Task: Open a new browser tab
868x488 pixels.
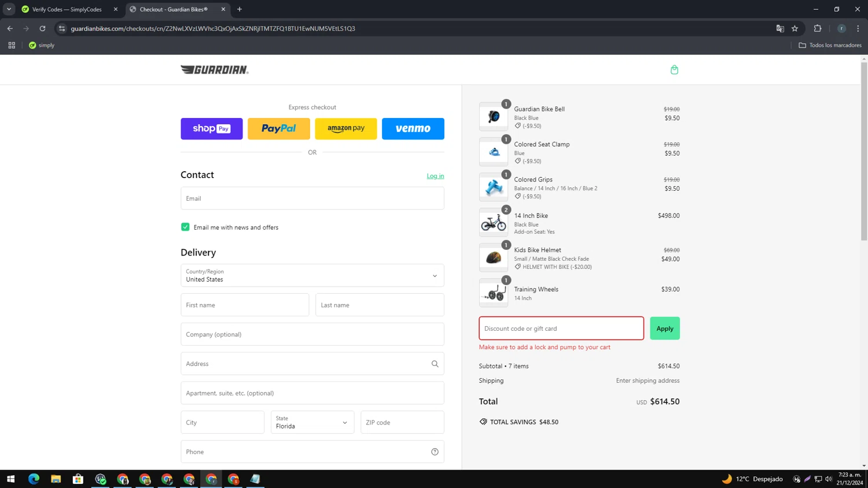Action: [240, 9]
